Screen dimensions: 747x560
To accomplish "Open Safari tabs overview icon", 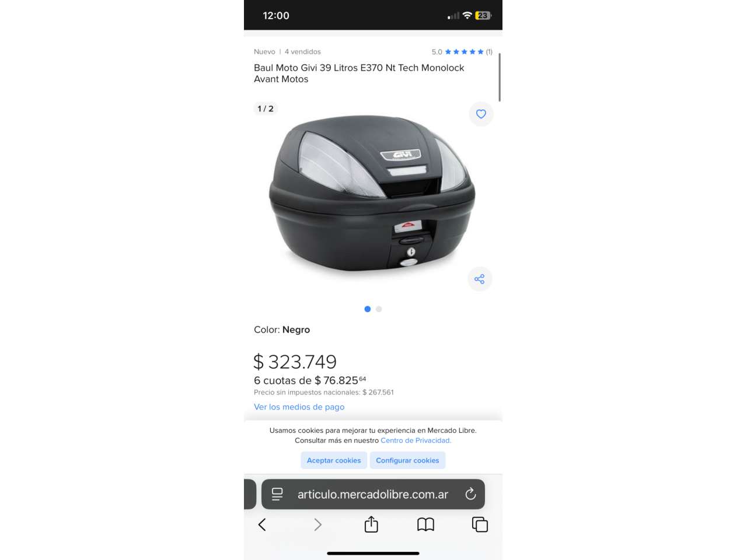I will coord(480,524).
